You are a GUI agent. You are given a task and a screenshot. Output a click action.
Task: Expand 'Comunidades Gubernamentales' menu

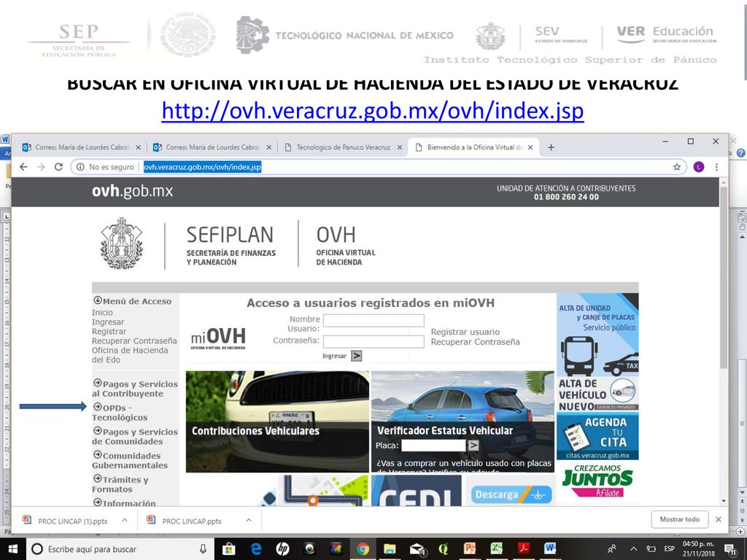(130, 460)
